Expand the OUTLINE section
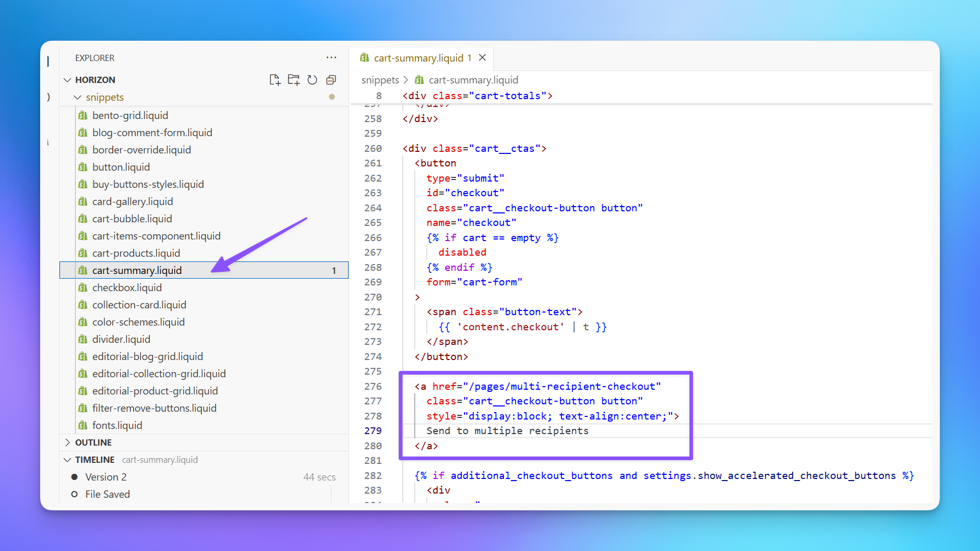980x551 pixels. tap(67, 442)
